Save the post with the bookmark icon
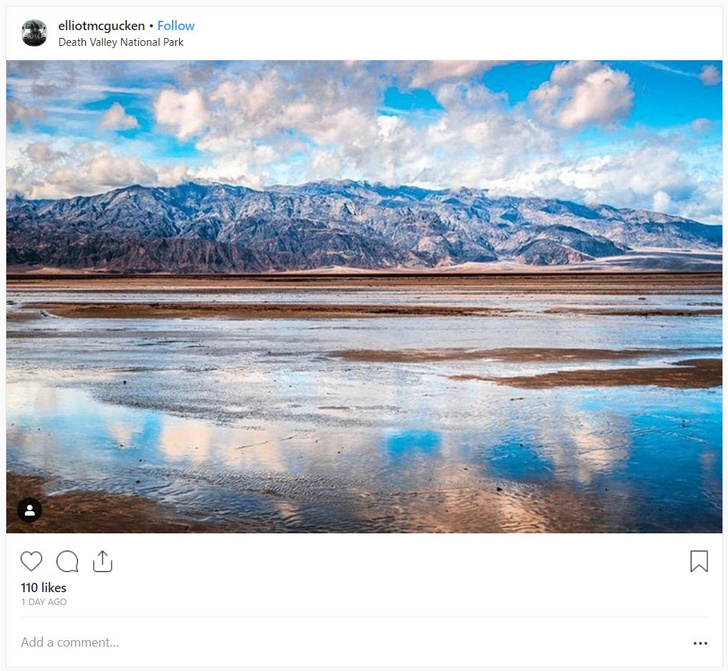The height and width of the screenshot is (671, 728). tap(699, 561)
